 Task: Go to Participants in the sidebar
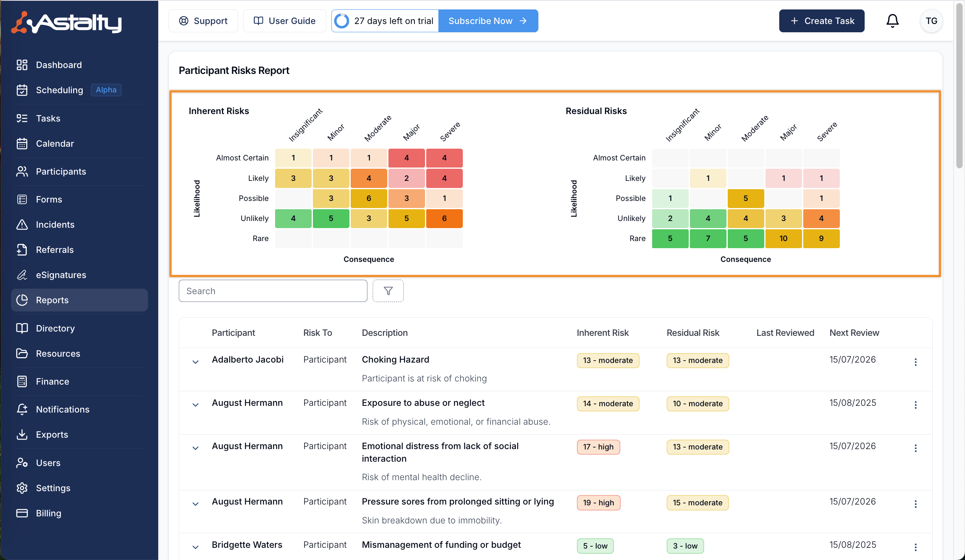click(61, 171)
